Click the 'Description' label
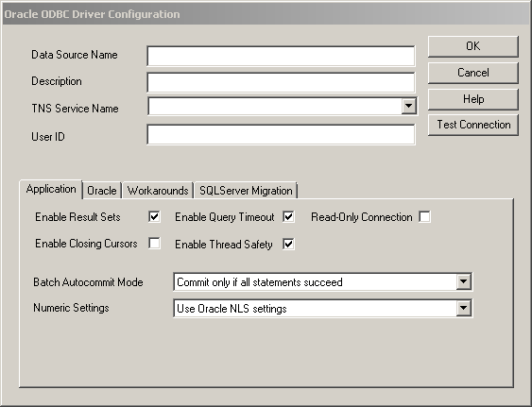 [x=57, y=81]
